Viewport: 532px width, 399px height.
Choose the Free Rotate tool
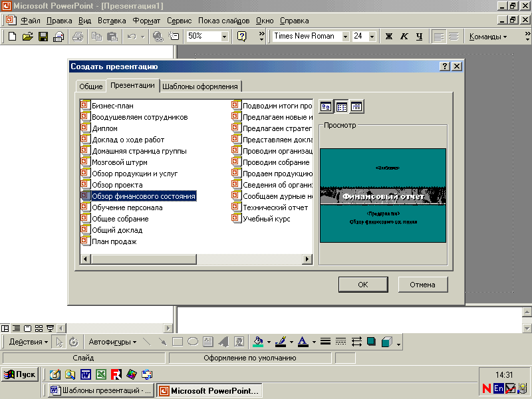click(74, 342)
